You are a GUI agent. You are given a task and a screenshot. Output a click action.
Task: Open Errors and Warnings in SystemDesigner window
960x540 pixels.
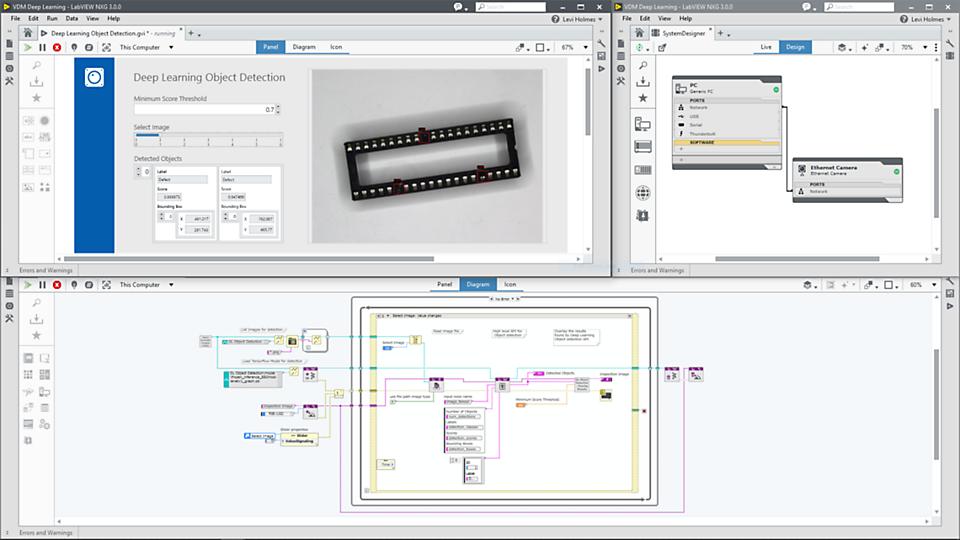click(x=657, y=270)
